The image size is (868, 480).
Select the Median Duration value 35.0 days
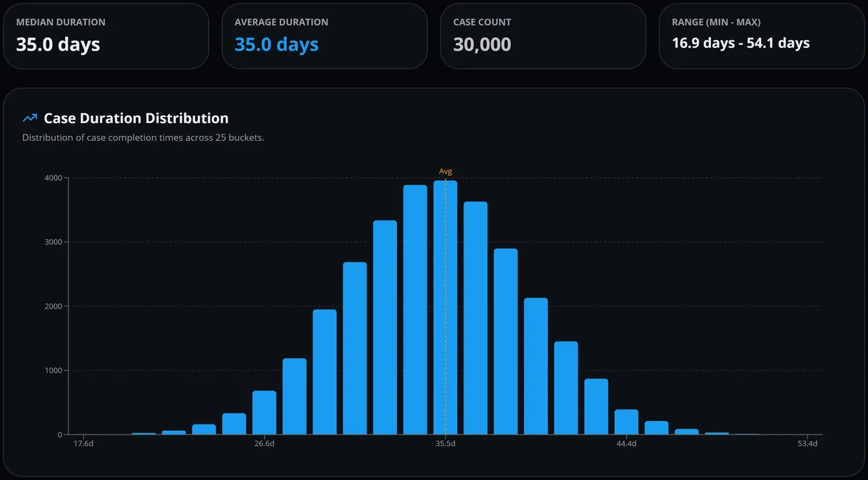point(59,44)
